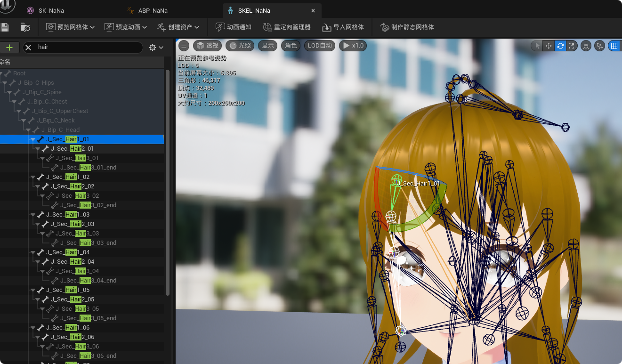Image resolution: width=622 pixels, height=364 pixels.
Task: Select the J_Sec_Hair1_06 bone
Action: tap(68, 328)
